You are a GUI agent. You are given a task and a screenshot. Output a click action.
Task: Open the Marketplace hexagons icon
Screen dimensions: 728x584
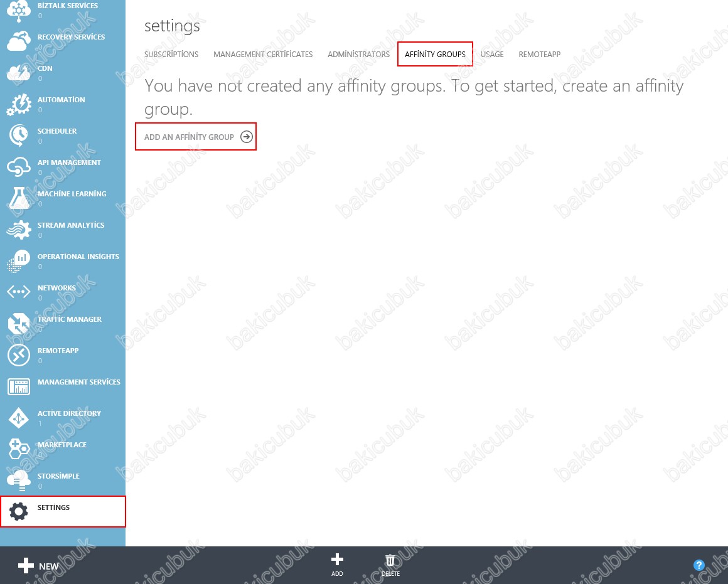pyautogui.click(x=19, y=449)
